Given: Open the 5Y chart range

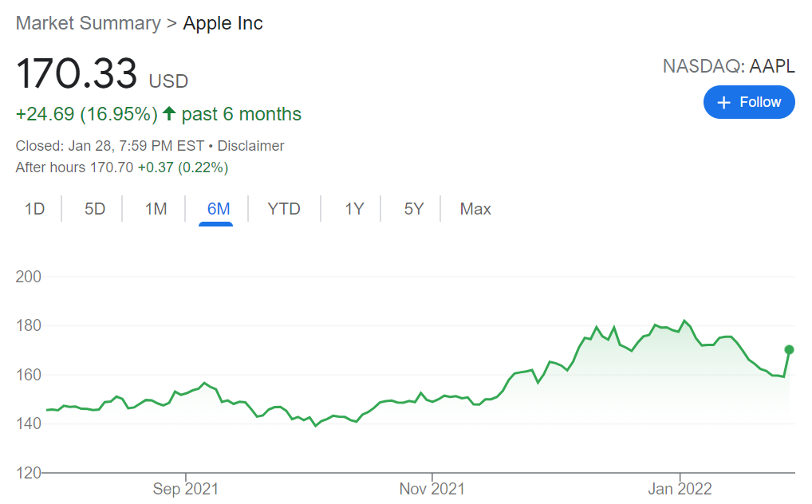Looking at the screenshot, I should [414, 209].
